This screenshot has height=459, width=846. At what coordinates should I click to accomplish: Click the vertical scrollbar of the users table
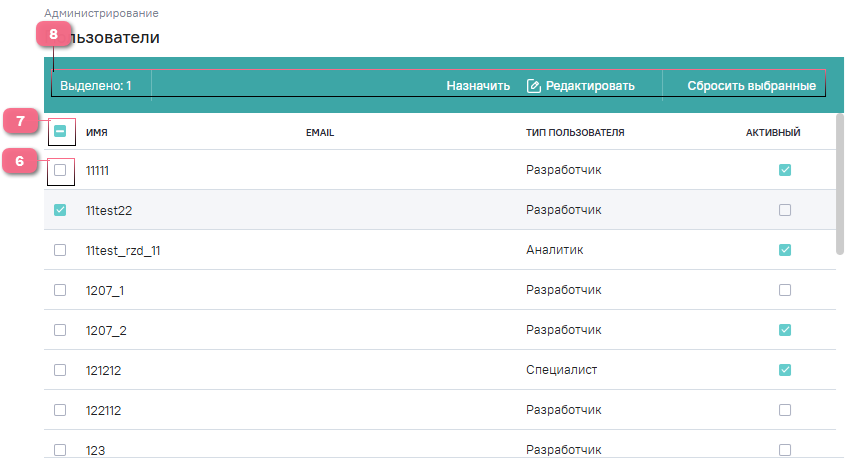840,185
